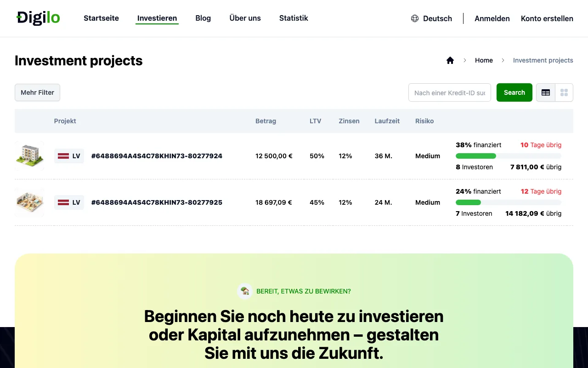Open the Investieren menu item

[157, 18]
